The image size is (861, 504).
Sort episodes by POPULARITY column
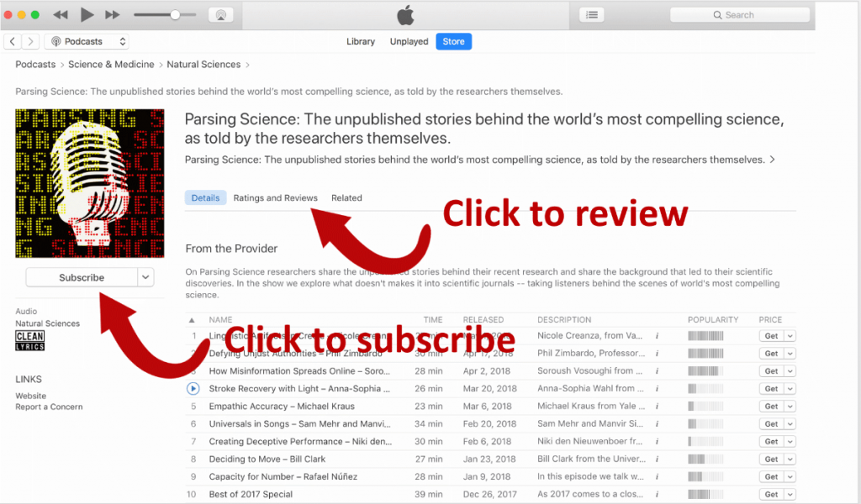(713, 320)
